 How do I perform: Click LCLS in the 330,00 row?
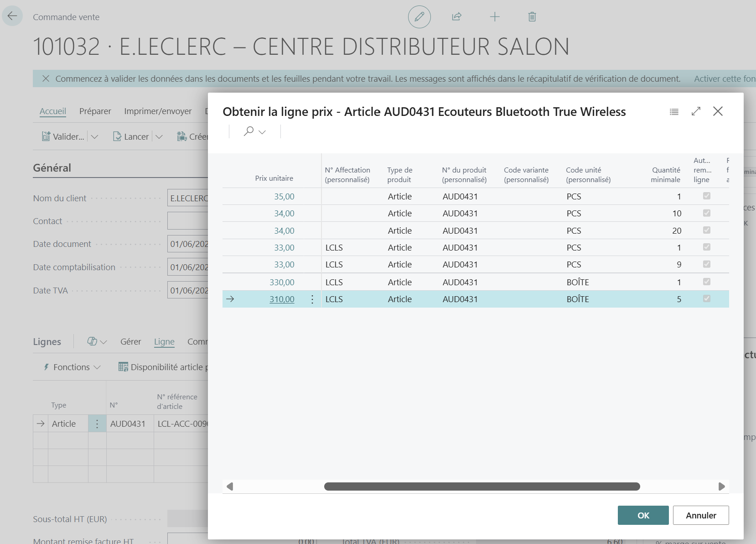point(334,282)
